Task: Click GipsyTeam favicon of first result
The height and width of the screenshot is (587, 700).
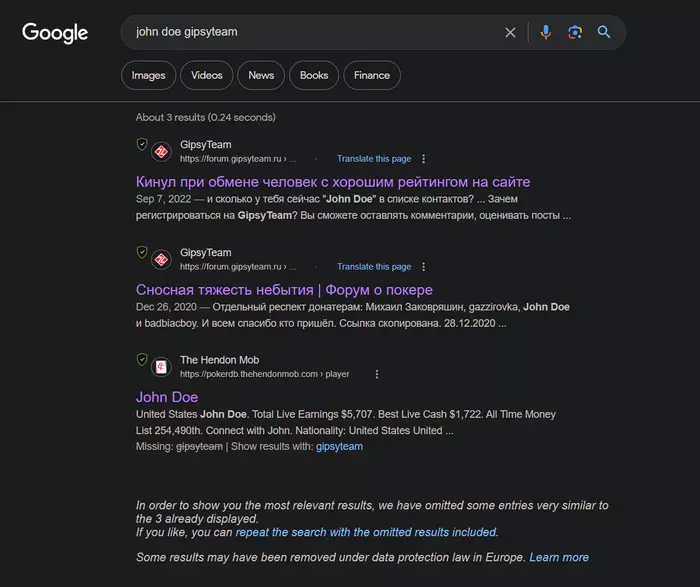Action: point(161,152)
